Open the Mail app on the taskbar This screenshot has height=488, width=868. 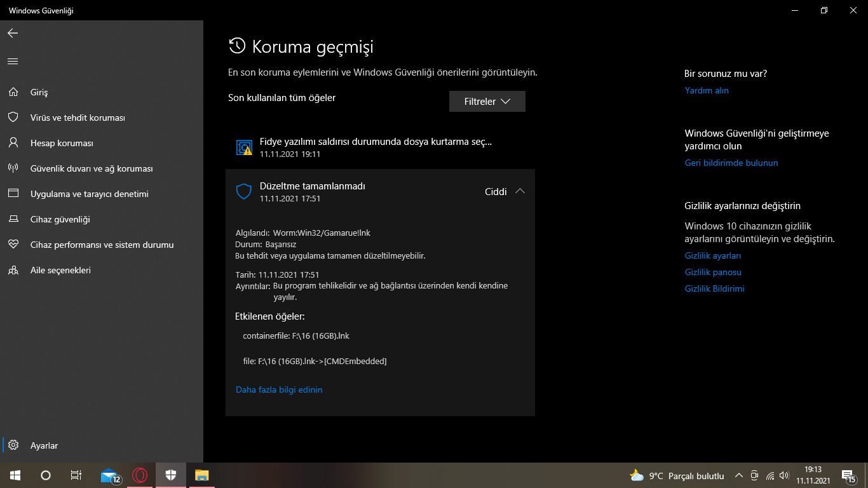click(111, 475)
